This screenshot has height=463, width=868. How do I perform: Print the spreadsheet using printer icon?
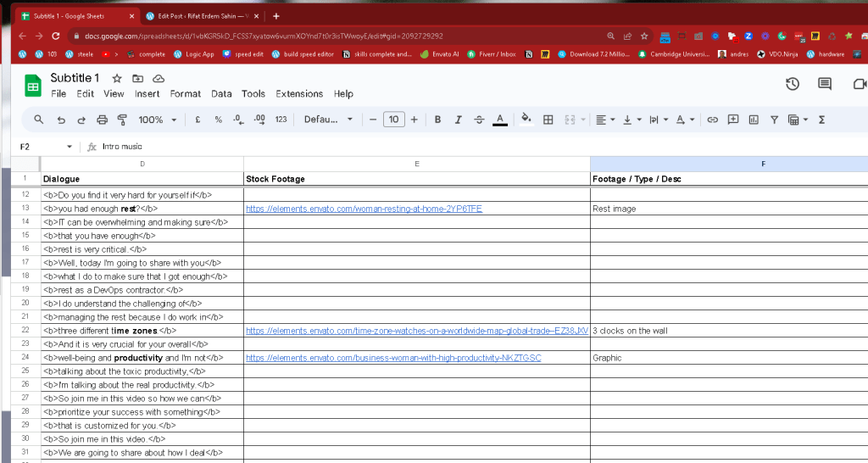[102, 120]
